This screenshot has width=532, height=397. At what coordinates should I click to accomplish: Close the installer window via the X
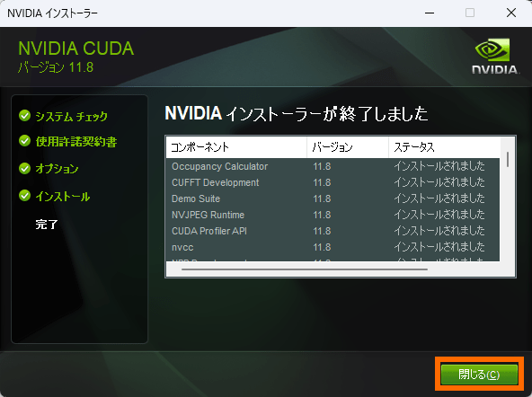pyautogui.click(x=511, y=13)
